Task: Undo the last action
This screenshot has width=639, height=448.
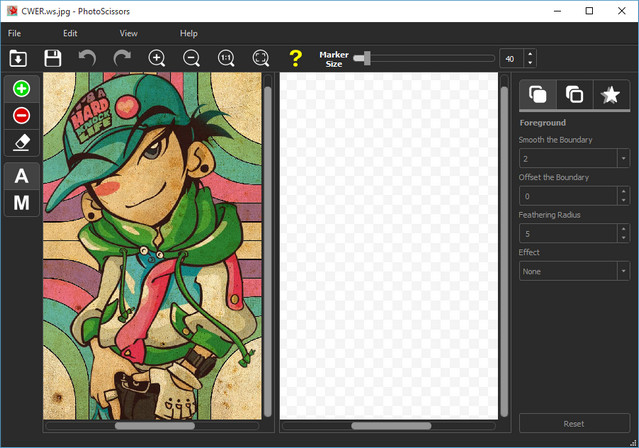Action: (88, 58)
